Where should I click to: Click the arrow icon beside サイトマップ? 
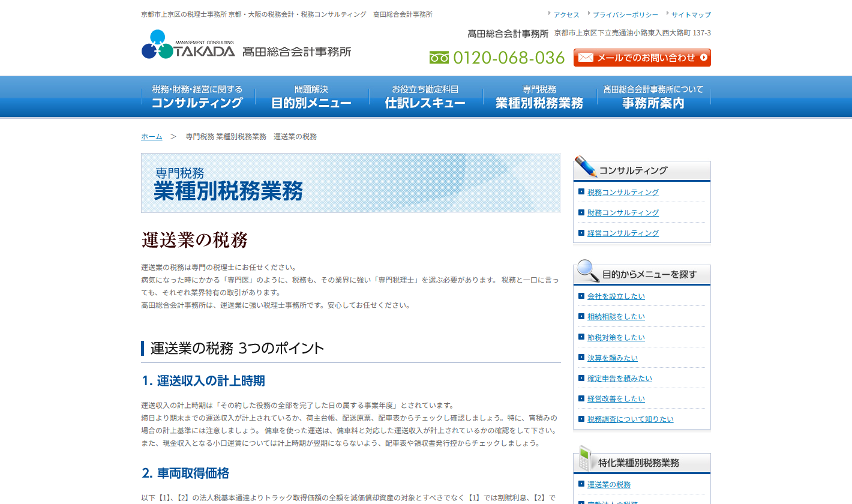(667, 13)
